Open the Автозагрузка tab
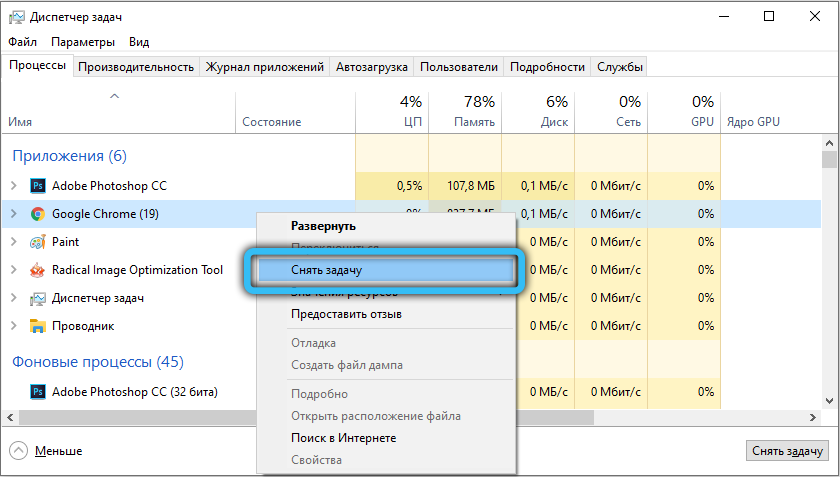The height and width of the screenshot is (477, 840). click(x=371, y=67)
